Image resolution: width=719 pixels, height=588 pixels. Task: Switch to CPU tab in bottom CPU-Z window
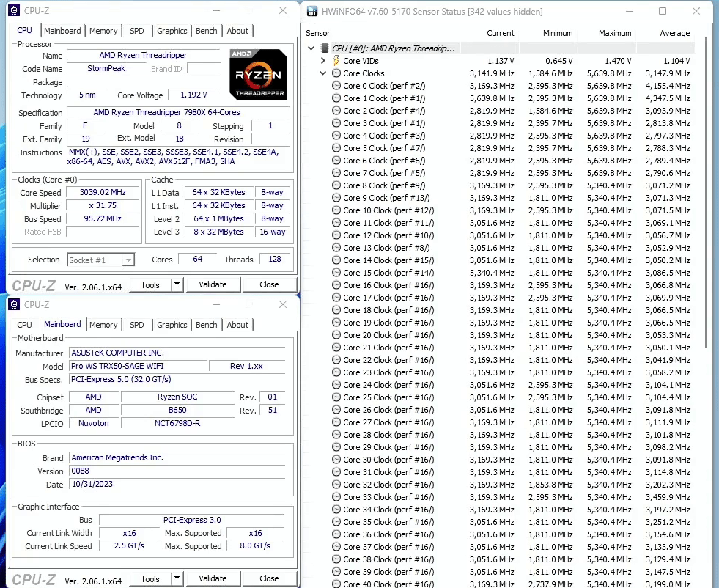(x=24, y=325)
